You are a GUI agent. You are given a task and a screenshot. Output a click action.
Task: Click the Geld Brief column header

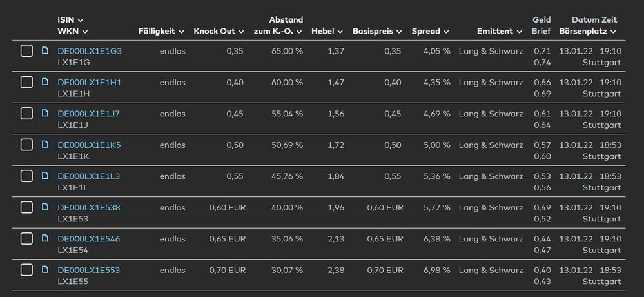point(542,26)
